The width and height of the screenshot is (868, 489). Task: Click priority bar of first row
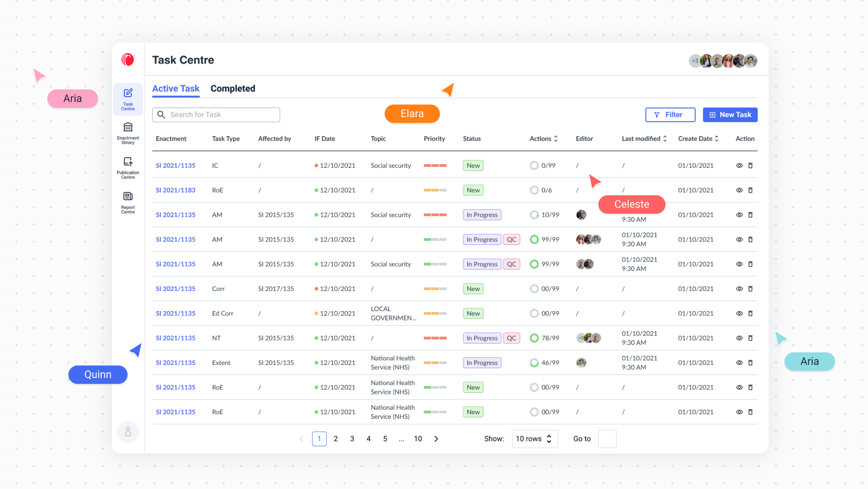coord(435,166)
